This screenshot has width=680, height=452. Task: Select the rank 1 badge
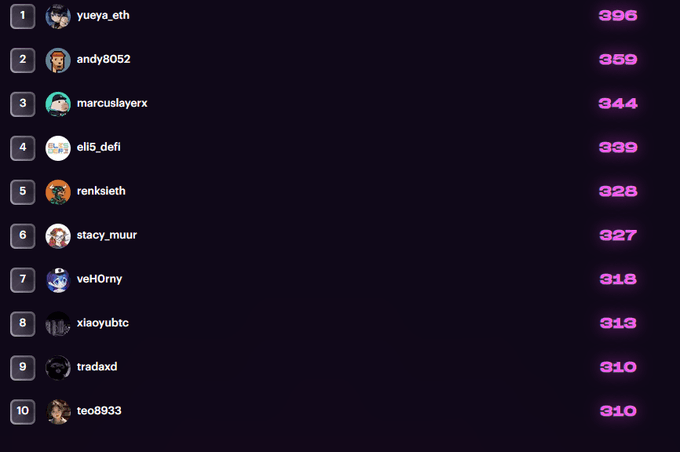click(x=23, y=16)
